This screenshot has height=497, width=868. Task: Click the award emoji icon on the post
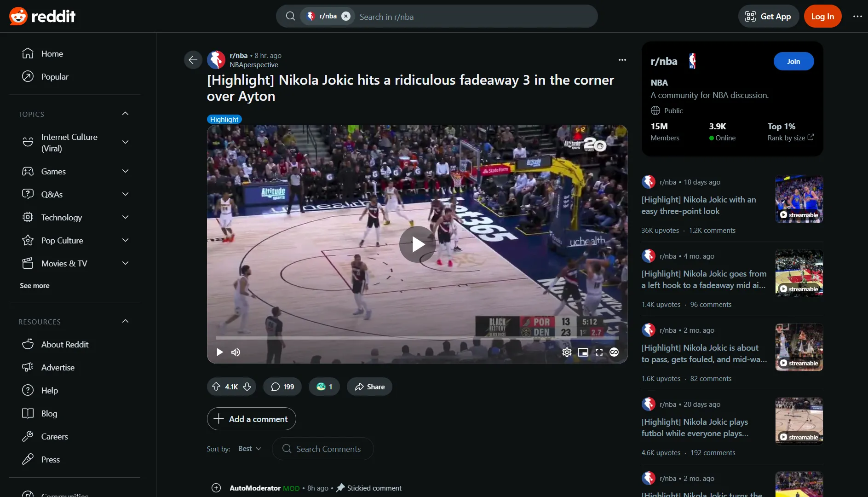point(321,387)
